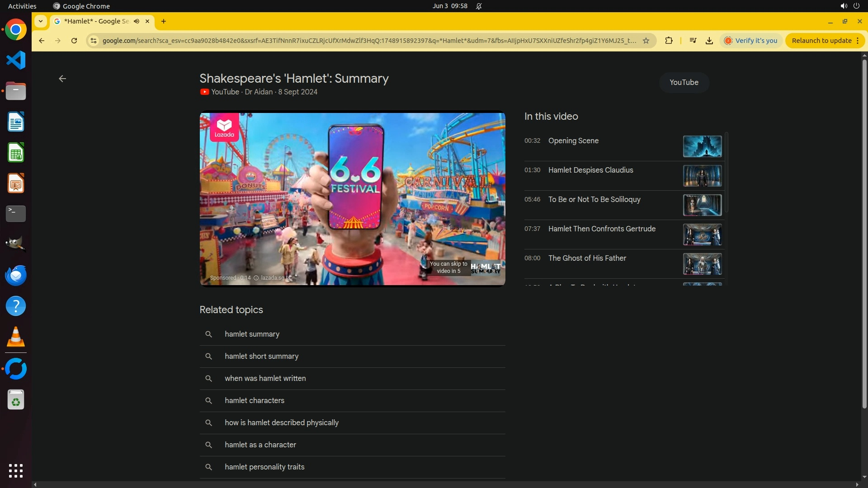Open Chrome downloads icon
The height and width of the screenshot is (488, 868).
click(x=709, y=41)
